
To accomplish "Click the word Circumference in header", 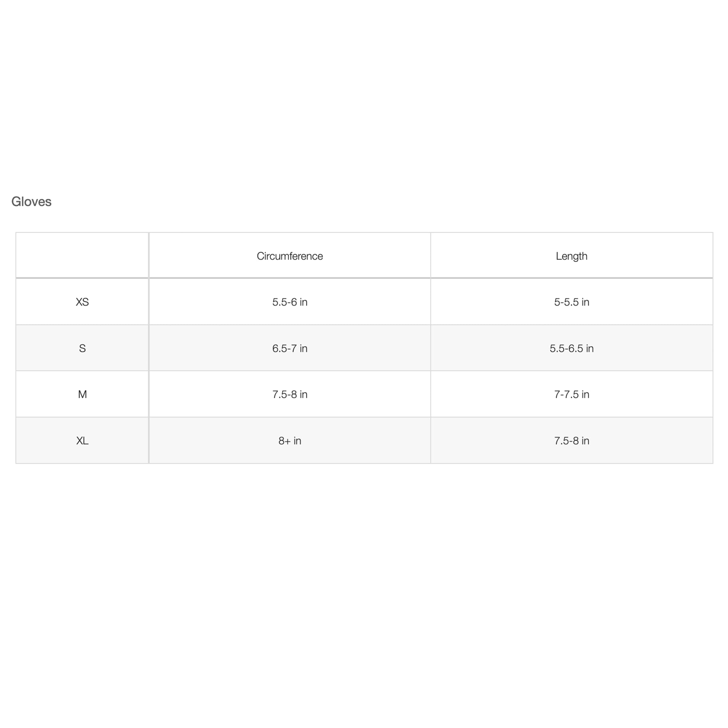I will (289, 256).
